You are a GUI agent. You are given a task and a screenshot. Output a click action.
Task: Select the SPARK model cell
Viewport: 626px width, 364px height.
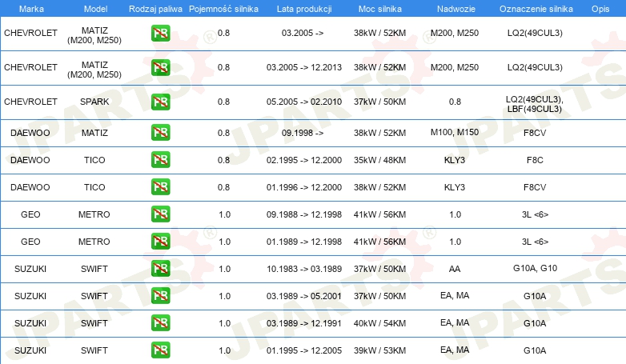click(x=94, y=102)
